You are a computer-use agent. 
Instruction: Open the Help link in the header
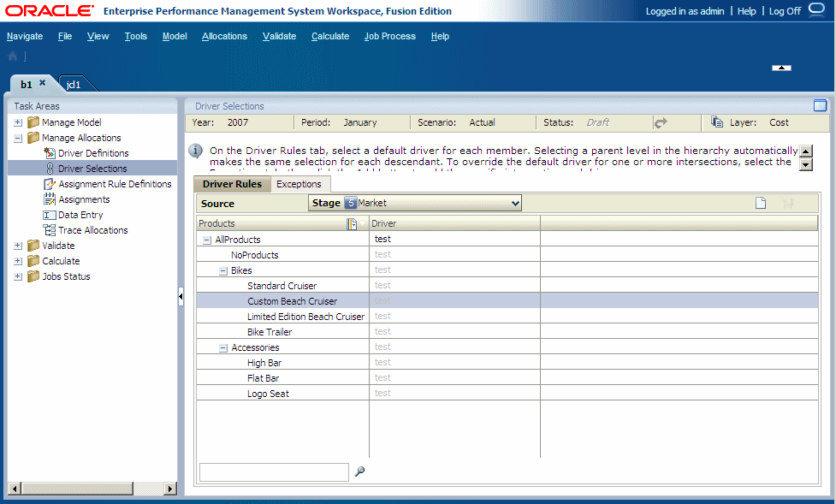pyautogui.click(x=747, y=11)
